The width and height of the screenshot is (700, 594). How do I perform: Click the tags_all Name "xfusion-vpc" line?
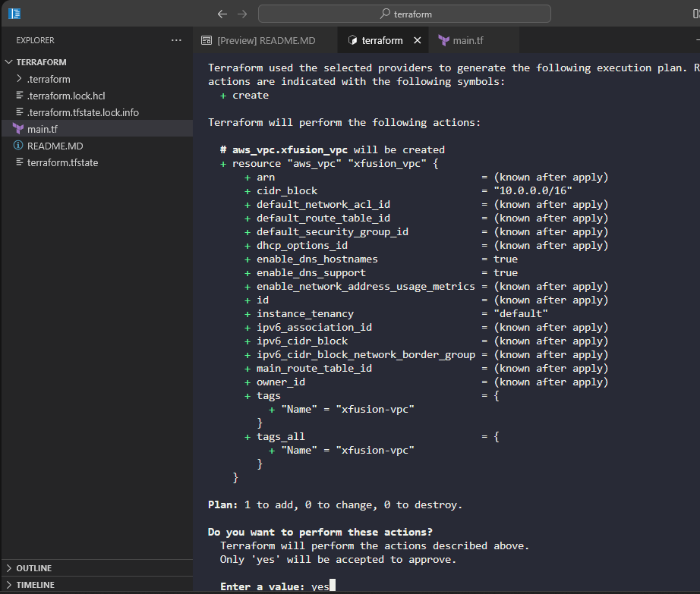(342, 451)
